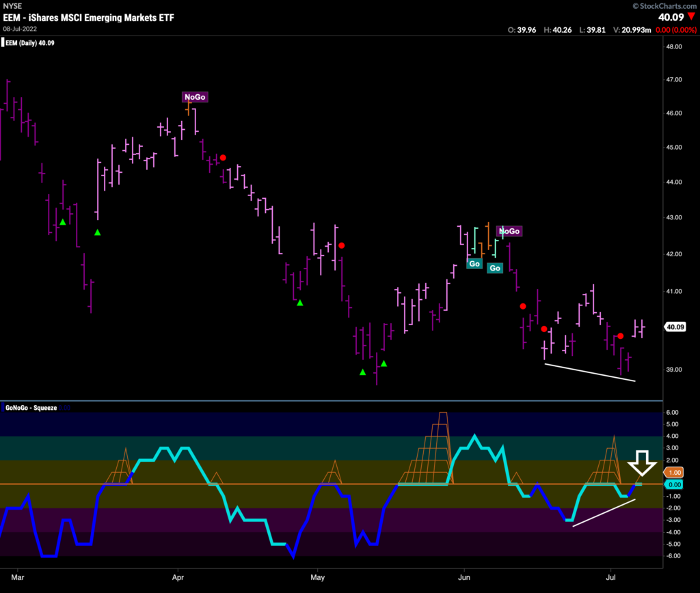Click the red dot marker in early April

(x=223, y=158)
